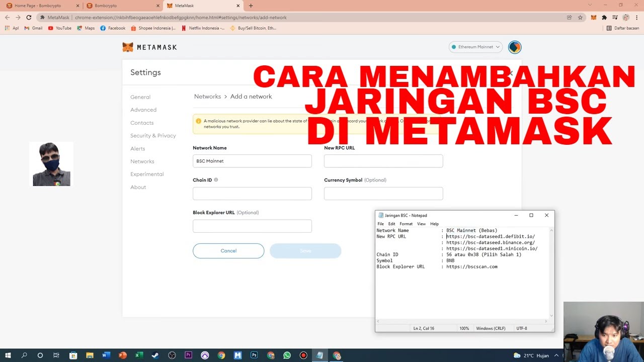Screen dimensions: 644x362
Task: Open Networks in the settings sidebar
Action: [x=142, y=161]
